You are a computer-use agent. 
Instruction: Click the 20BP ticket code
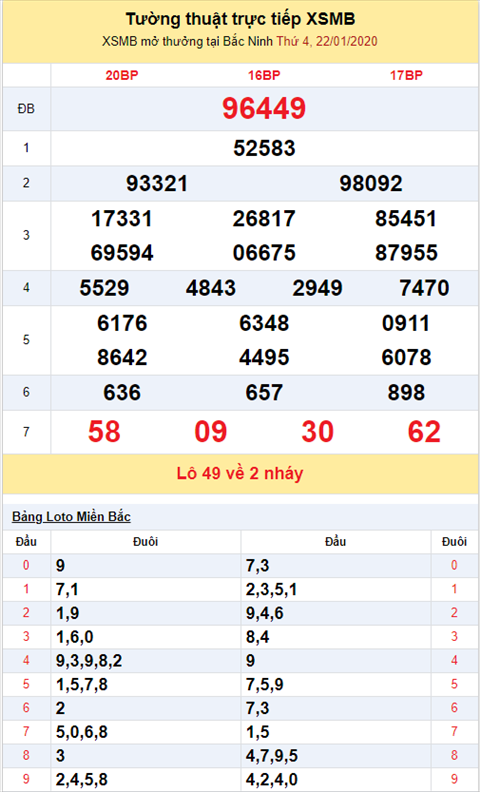pos(122,76)
